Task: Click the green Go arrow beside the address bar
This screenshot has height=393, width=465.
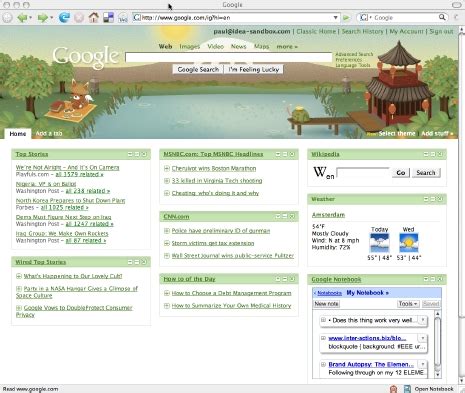Action: tap(347, 17)
